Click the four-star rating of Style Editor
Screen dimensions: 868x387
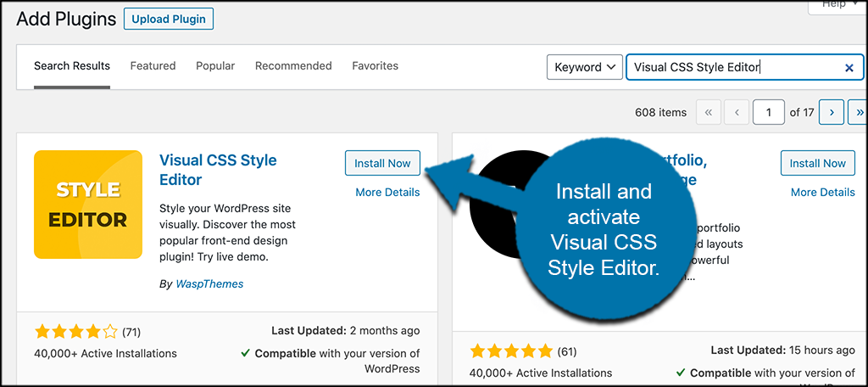75,332
